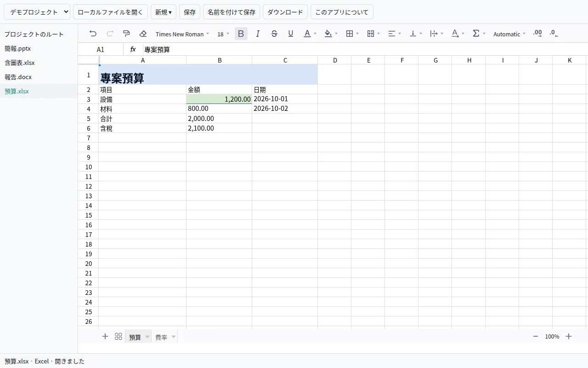Viewport: 588px width, 368px height.
Task: Click the sum functions sigma icon
Action: point(476,34)
